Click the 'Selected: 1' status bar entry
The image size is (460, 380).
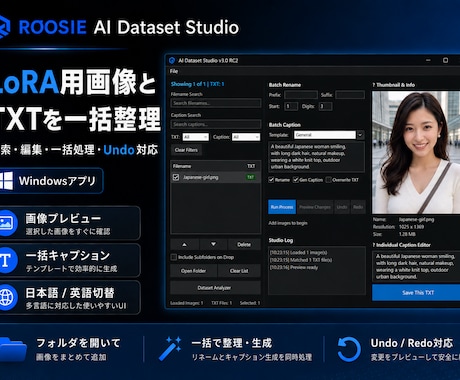[x=250, y=303]
